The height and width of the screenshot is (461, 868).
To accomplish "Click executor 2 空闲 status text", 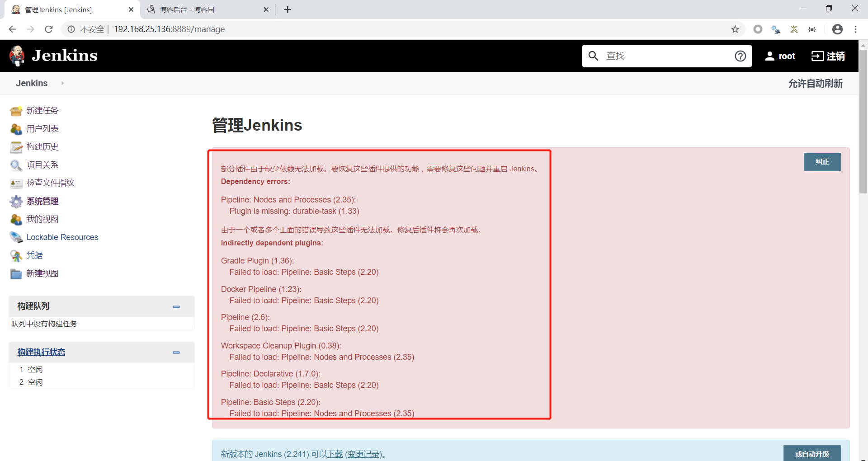I will point(35,382).
